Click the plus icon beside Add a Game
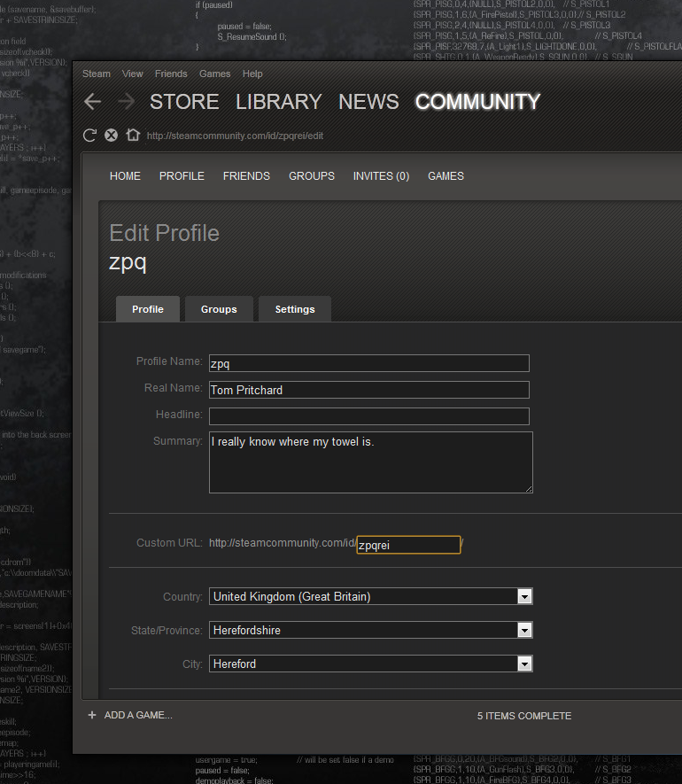Viewport: 682px width, 784px height. (x=92, y=715)
